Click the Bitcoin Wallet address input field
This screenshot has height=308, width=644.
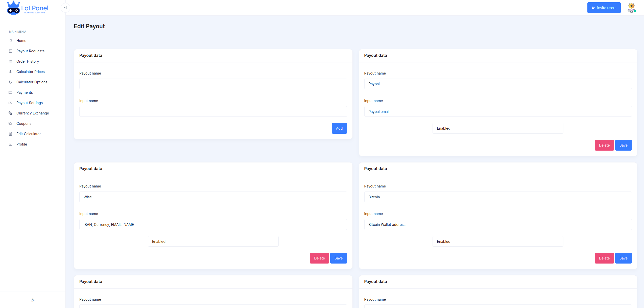498,225
